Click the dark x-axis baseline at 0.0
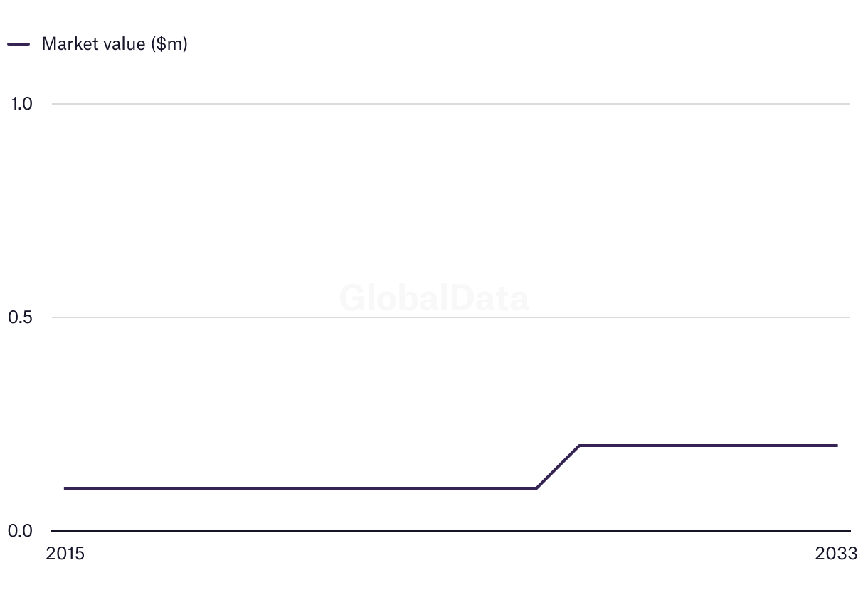The image size is (868, 595). point(451,531)
